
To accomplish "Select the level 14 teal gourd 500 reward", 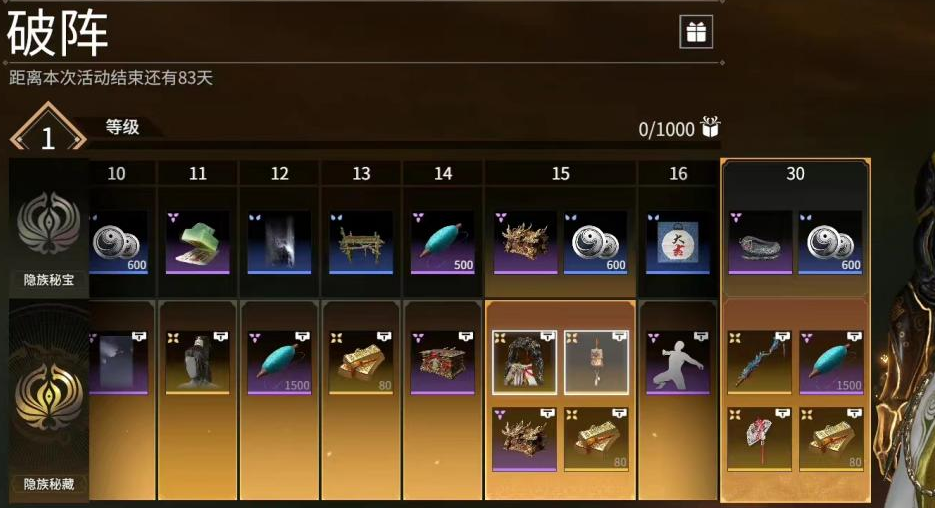I will (442, 242).
